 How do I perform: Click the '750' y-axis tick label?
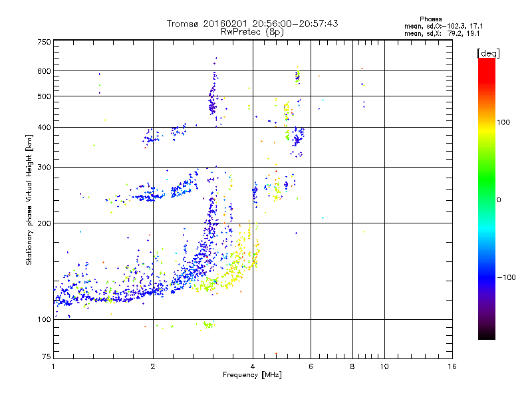click(x=45, y=42)
